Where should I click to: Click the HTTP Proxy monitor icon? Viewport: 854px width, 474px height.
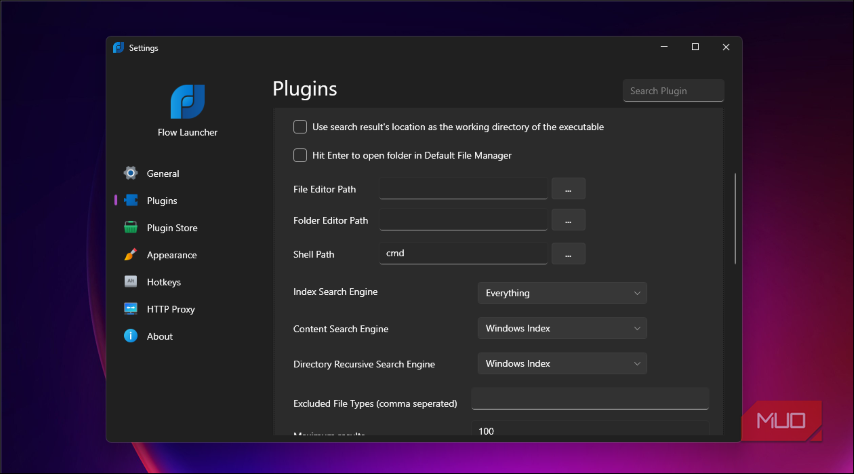(131, 309)
